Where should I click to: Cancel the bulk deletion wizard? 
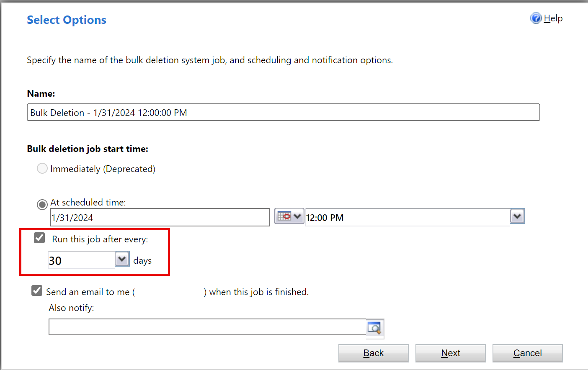pyautogui.click(x=528, y=353)
